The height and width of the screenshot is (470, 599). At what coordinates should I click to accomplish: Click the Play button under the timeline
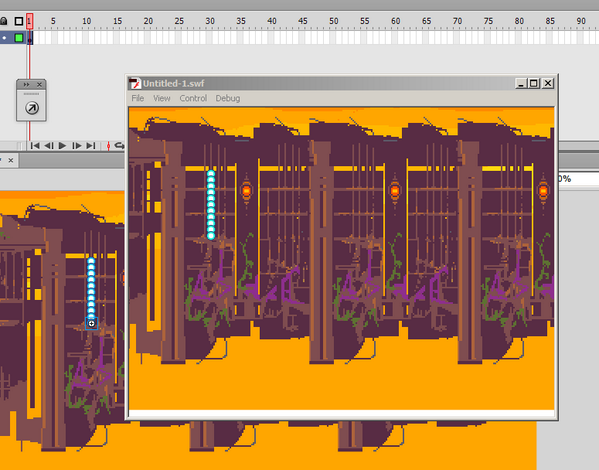click(62, 146)
